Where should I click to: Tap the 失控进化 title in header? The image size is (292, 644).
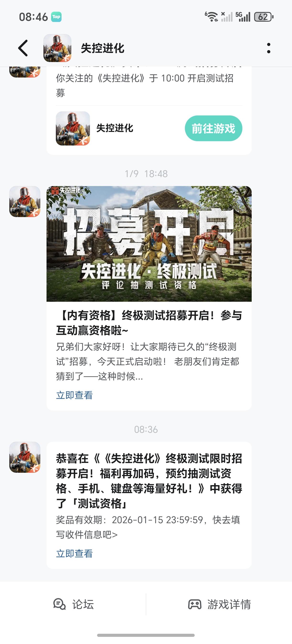coord(103,48)
